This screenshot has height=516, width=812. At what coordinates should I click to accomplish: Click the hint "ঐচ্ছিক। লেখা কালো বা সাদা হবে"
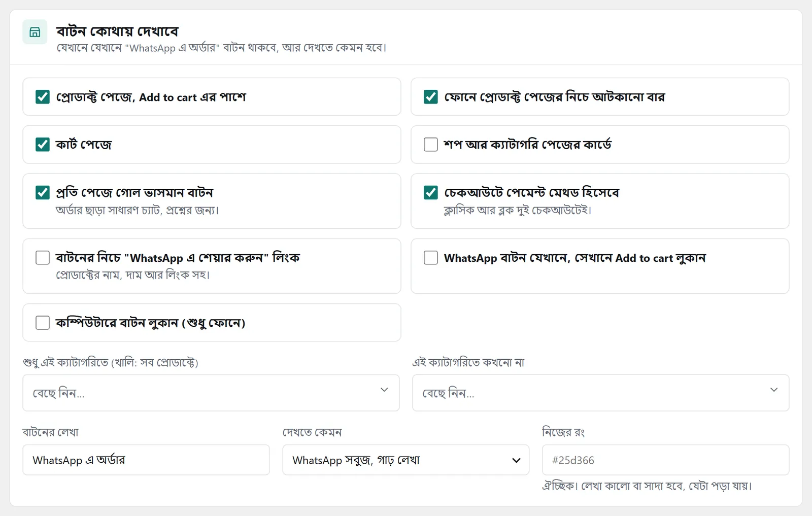click(613, 486)
